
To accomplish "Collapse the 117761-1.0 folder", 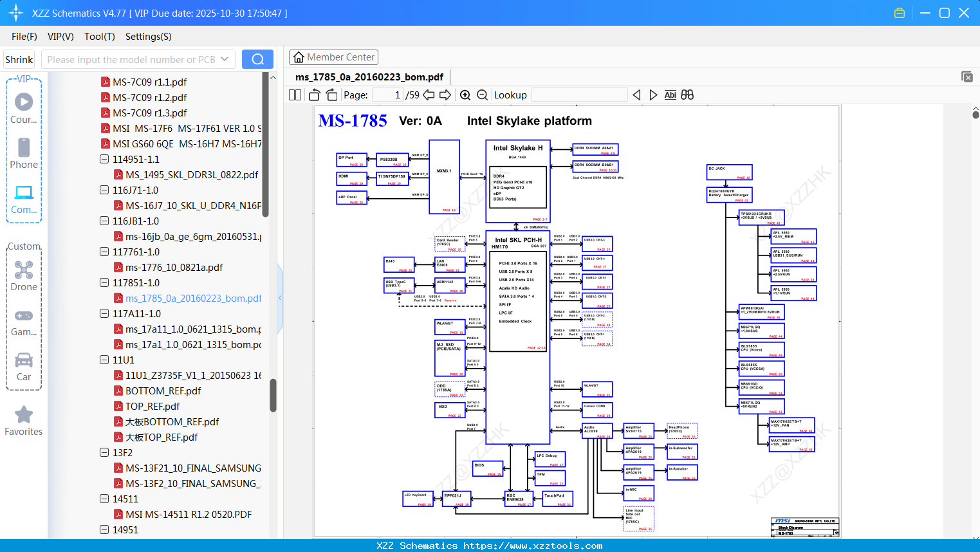I will [104, 252].
